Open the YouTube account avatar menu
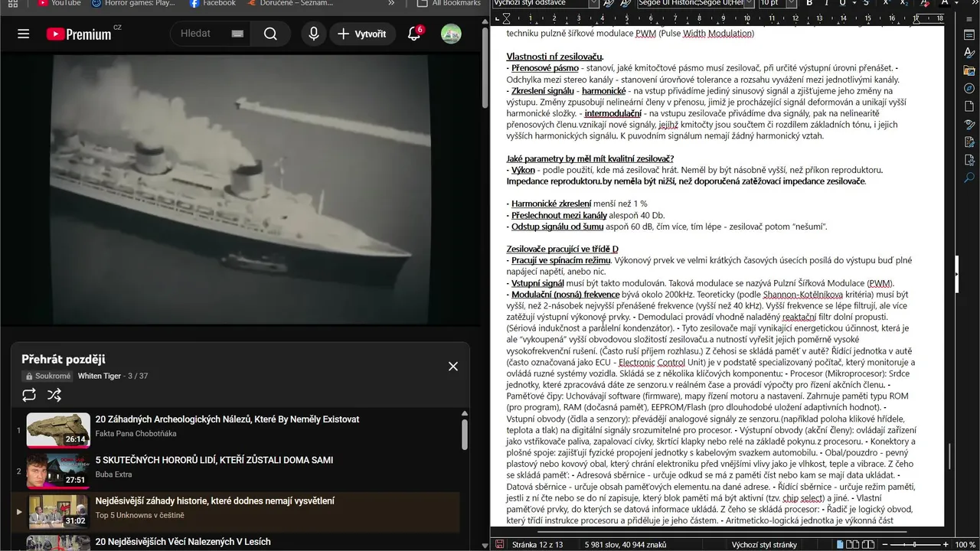The image size is (980, 551). coord(451,34)
